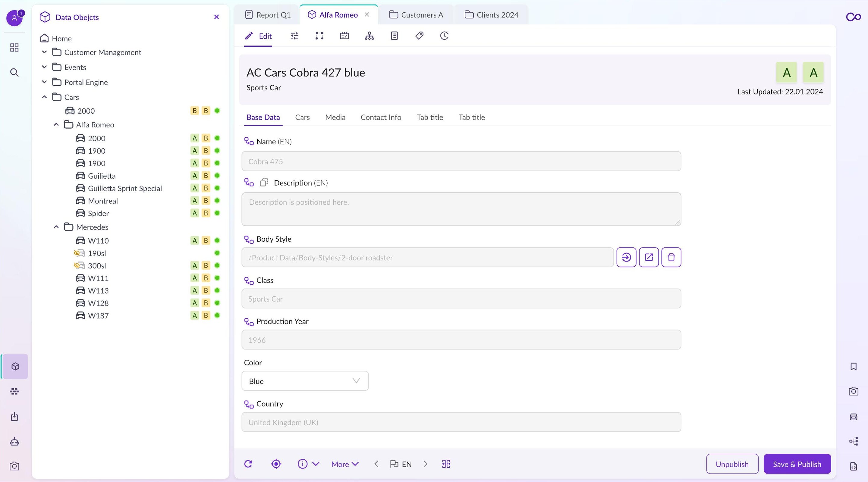Collapse the Cars folder
The width and height of the screenshot is (868, 482).
click(x=44, y=97)
